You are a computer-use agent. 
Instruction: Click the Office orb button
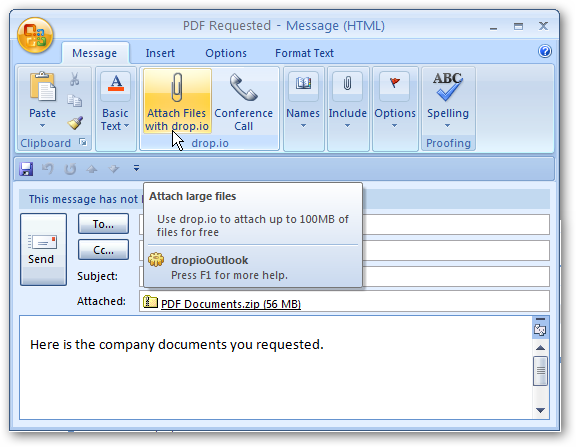pyautogui.click(x=35, y=35)
